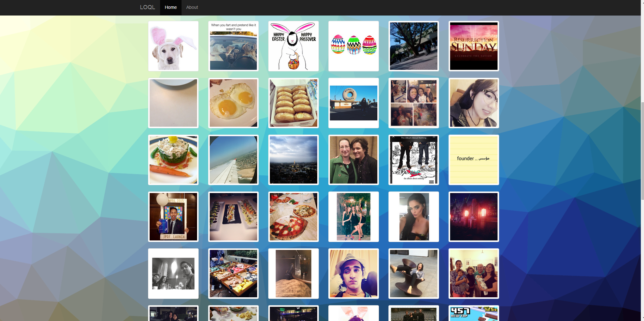Open dog with bunny ears photo
The image size is (644, 321).
point(173,46)
